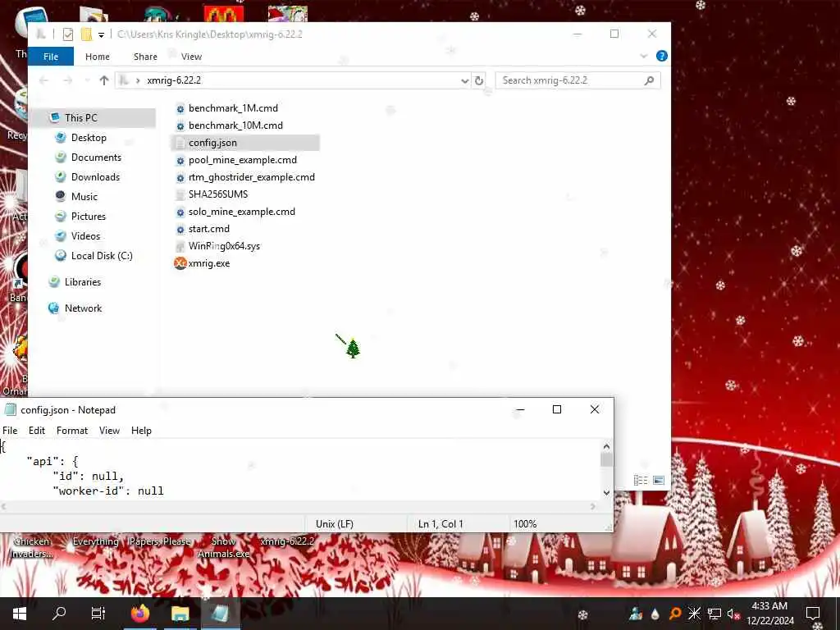Select the start.cmd file
Screen dimensions: 840x630
pyautogui.click(x=209, y=229)
